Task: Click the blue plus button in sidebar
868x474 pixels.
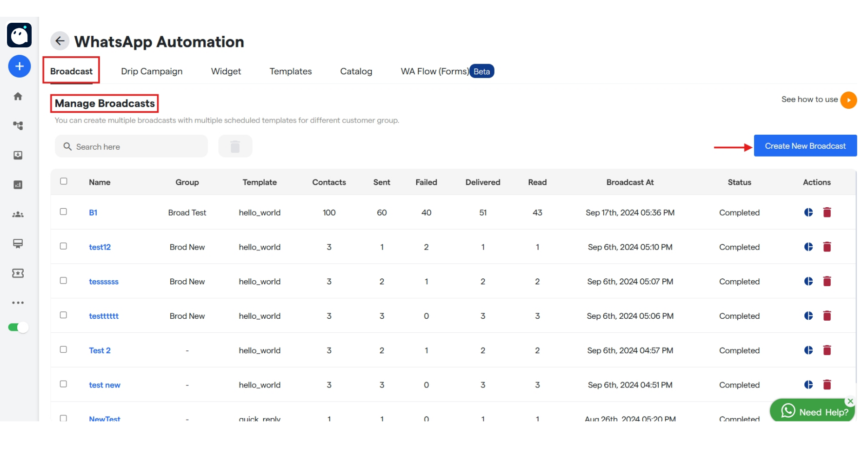Action: (x=19, y=66)
